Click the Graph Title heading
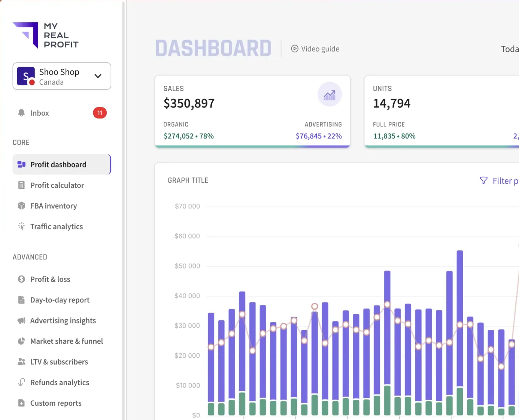 click(188, 180)
